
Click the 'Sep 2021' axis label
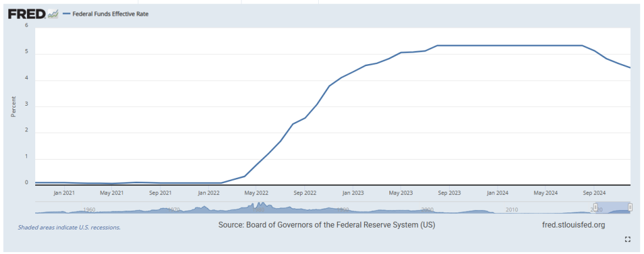click(x=160, y=192)
